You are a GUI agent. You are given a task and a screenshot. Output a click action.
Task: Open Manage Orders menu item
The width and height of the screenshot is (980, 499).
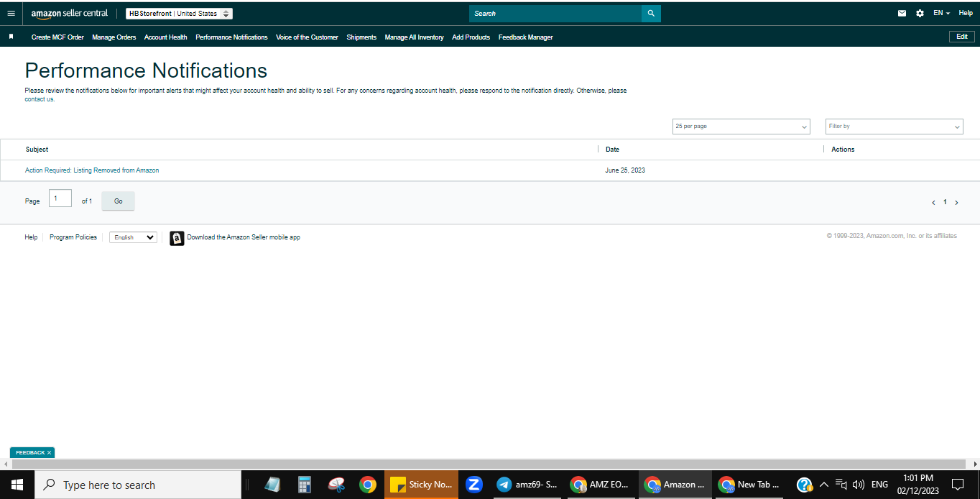[114, 37]
